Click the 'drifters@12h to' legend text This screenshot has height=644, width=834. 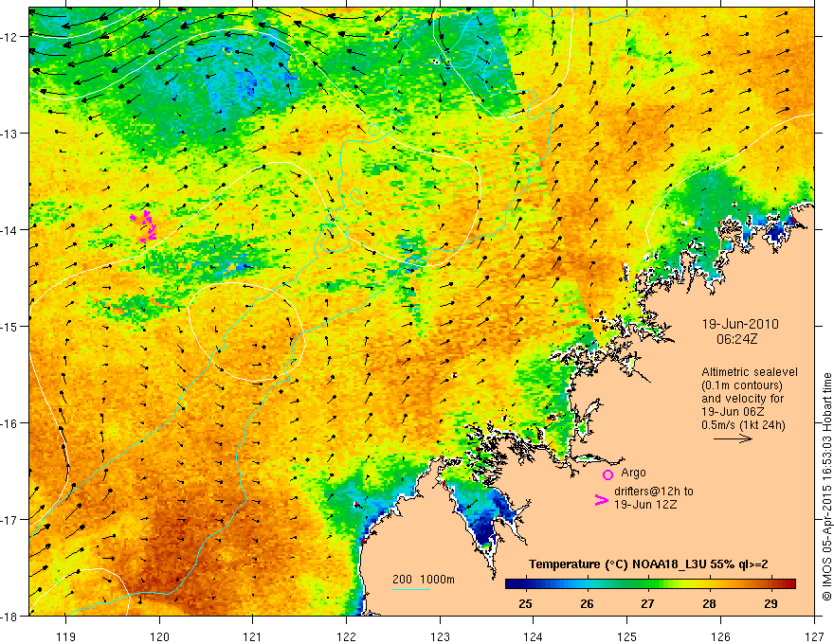click(654, 492)
